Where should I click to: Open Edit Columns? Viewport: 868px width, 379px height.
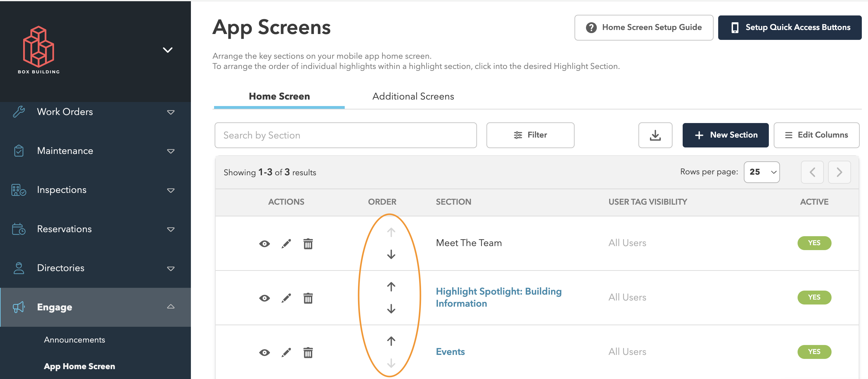(x=816, y=135)
